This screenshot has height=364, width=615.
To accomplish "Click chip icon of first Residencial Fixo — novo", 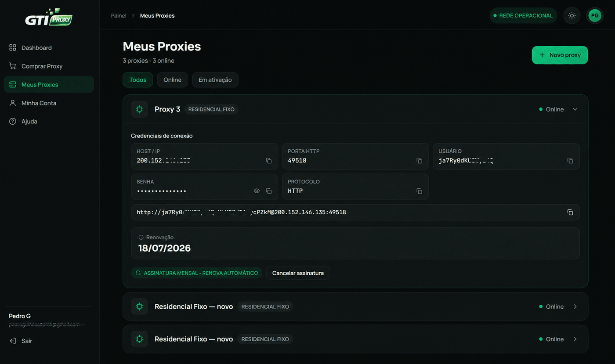I will coord(139,306).
